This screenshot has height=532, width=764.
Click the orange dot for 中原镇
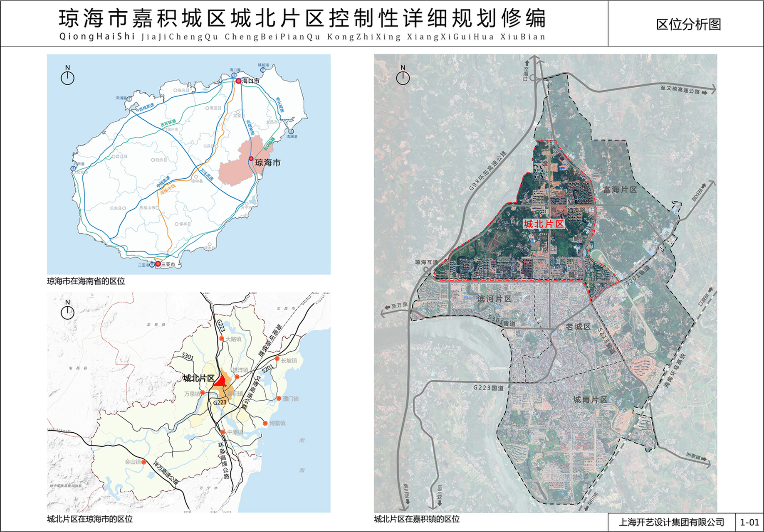[x=223, y=432]
